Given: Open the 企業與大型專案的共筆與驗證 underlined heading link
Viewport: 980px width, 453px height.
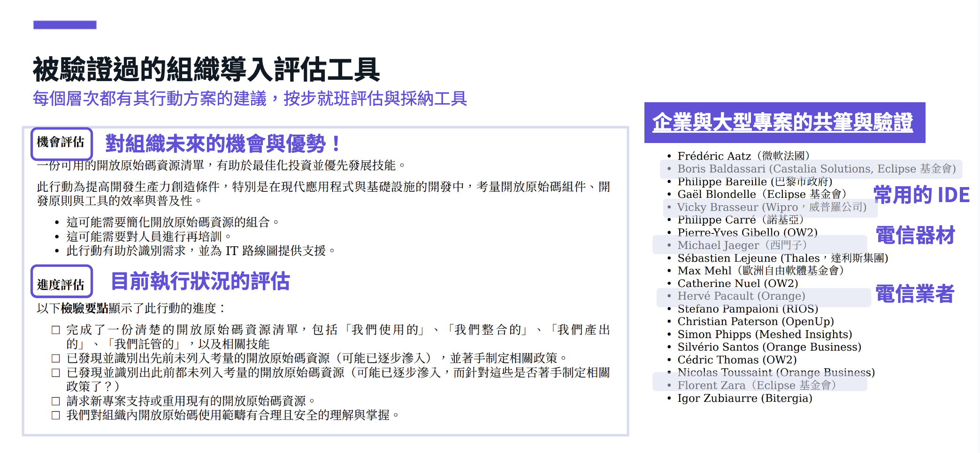Looking at the screenshot, I should (x=782, y=122).
